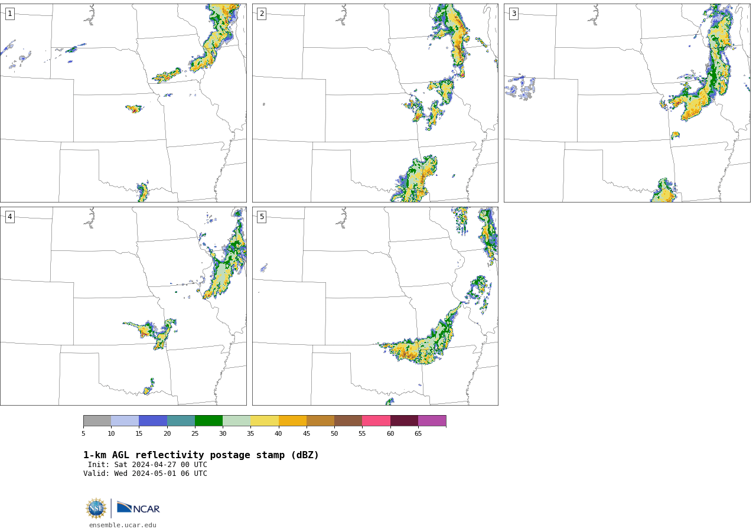Click the colorbar tick label 35
756x532 pixels.
pyautogui.click(x=250, y=434)
